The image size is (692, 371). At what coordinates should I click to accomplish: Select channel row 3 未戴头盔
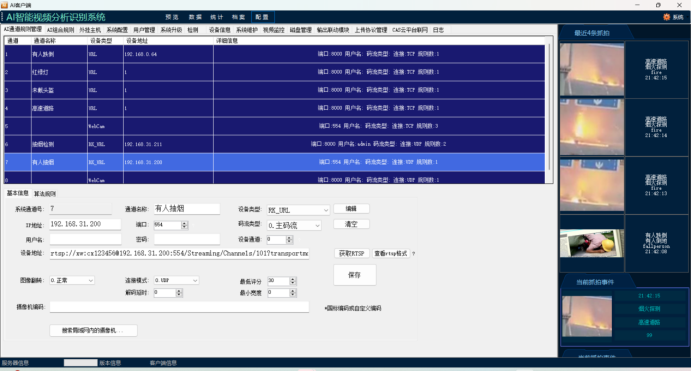point(275,90)
